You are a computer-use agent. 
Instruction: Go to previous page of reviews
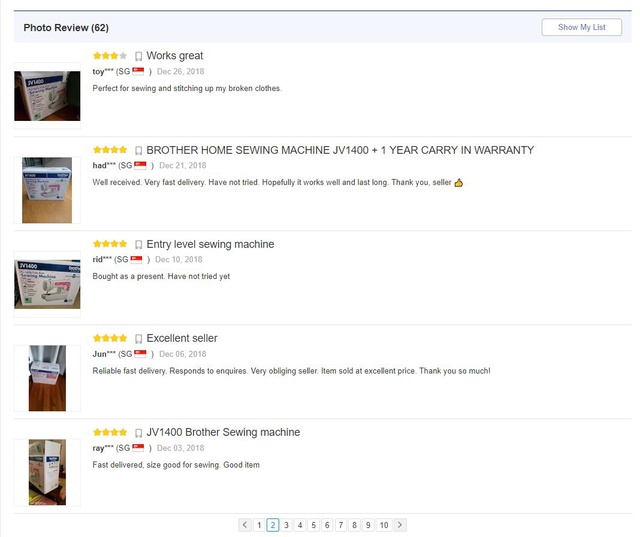click(245, 525)
